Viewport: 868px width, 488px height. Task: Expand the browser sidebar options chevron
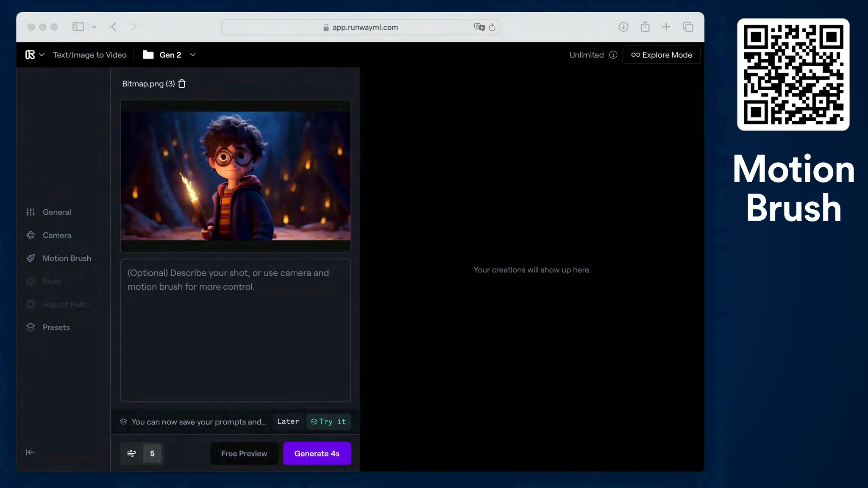point(94,27)
